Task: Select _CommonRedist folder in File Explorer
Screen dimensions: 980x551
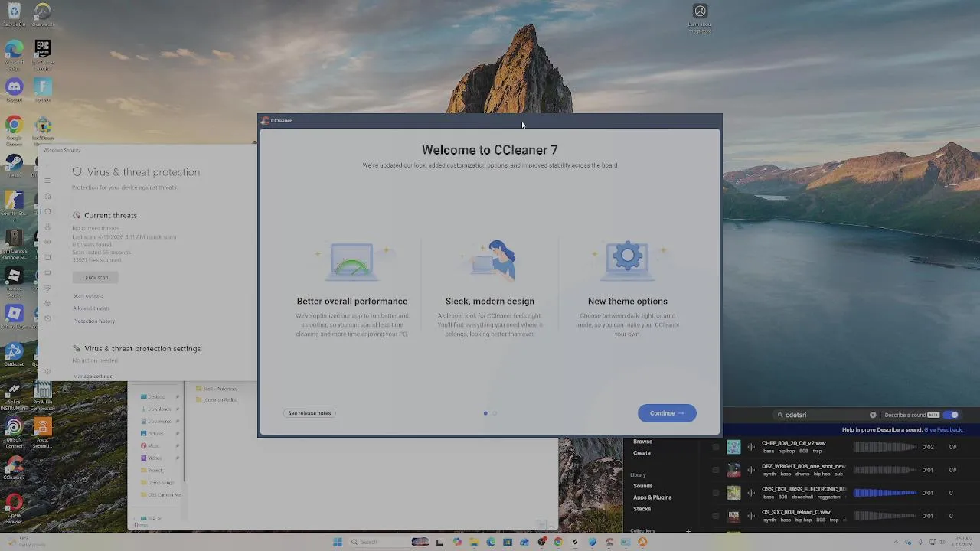Action: coord(216,400)
